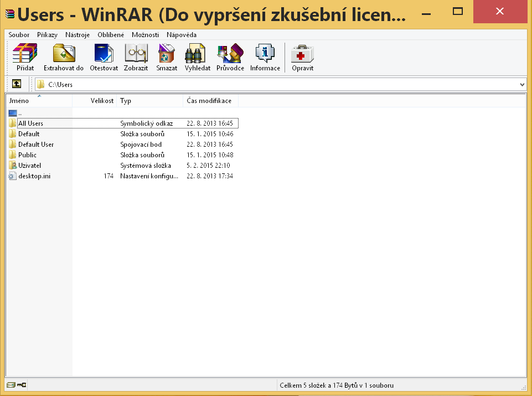Open the Oblíbené menu

click(111, 34)
